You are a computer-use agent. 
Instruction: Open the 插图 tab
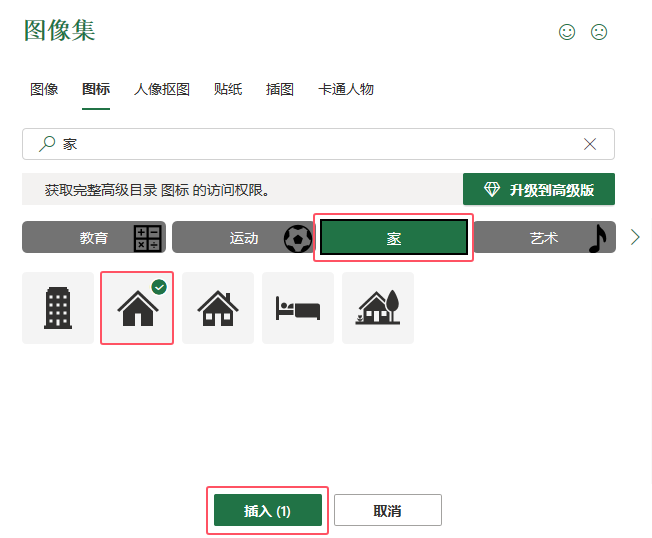(280, 89)
